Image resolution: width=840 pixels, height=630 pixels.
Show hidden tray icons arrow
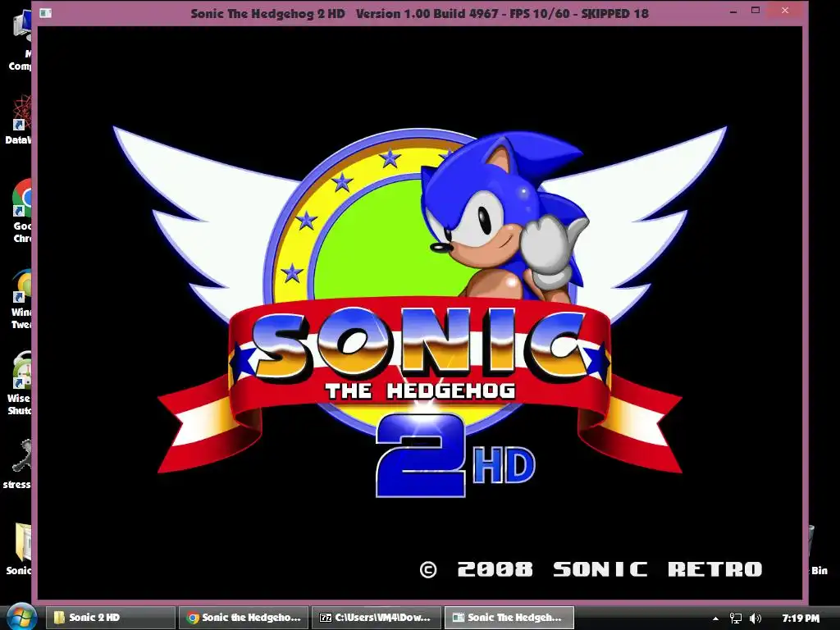[x=715, y=619]
